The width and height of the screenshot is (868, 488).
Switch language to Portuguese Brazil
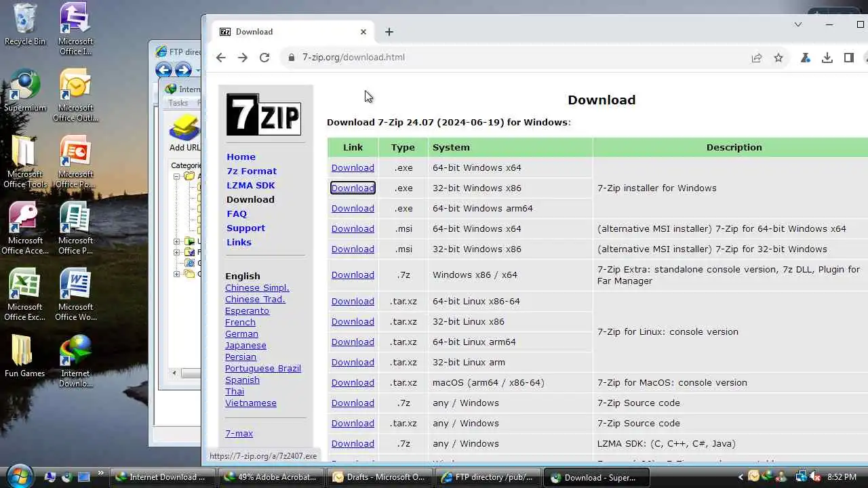[x=263, y=368]
